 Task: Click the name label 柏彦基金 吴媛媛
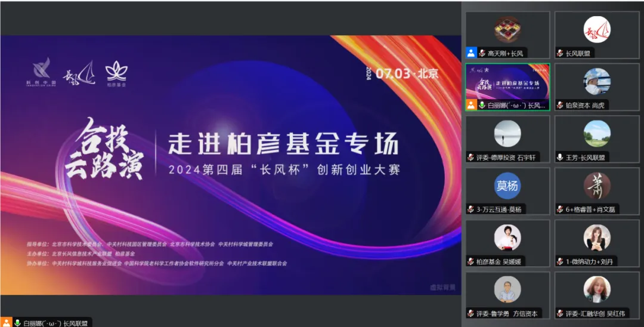tap(499, 262)
